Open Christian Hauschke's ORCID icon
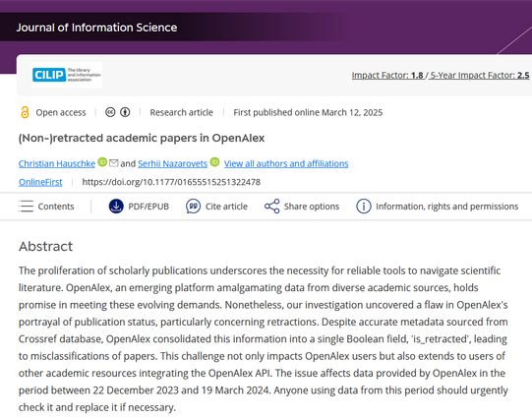 (102, 162)
